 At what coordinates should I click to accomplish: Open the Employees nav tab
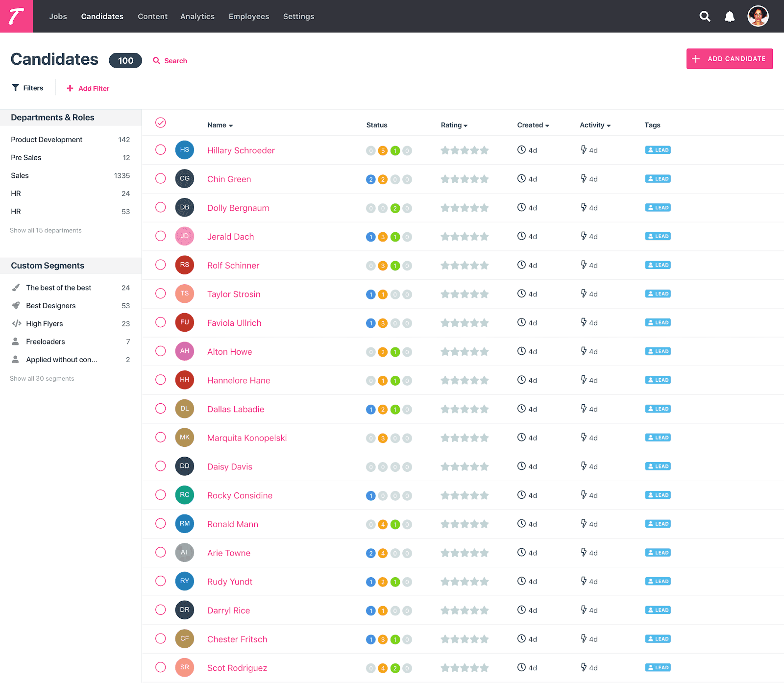pos(249,17)
